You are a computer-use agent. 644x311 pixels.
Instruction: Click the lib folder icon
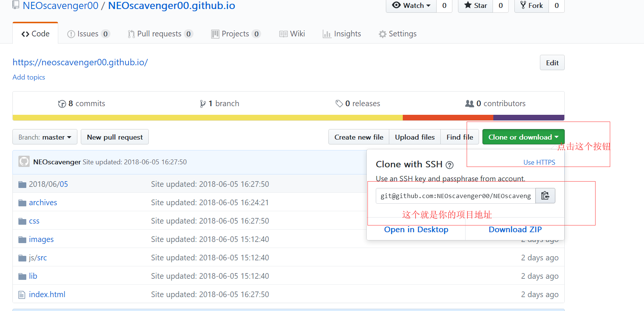click(23, 276)
